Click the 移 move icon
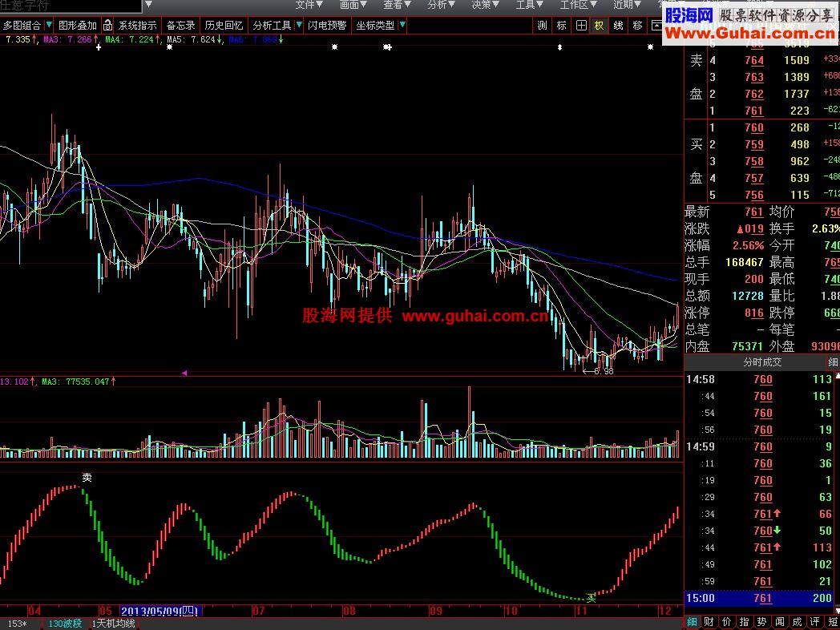 637,25
